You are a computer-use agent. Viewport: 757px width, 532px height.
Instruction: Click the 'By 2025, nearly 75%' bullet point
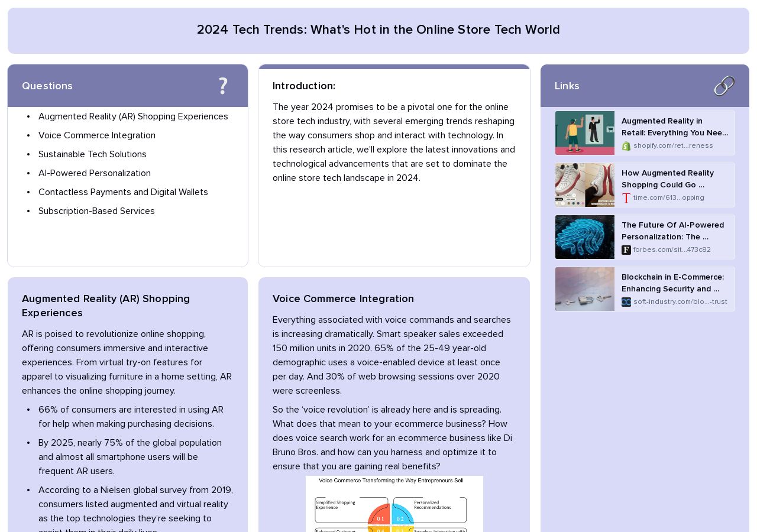tap(130, 457)
